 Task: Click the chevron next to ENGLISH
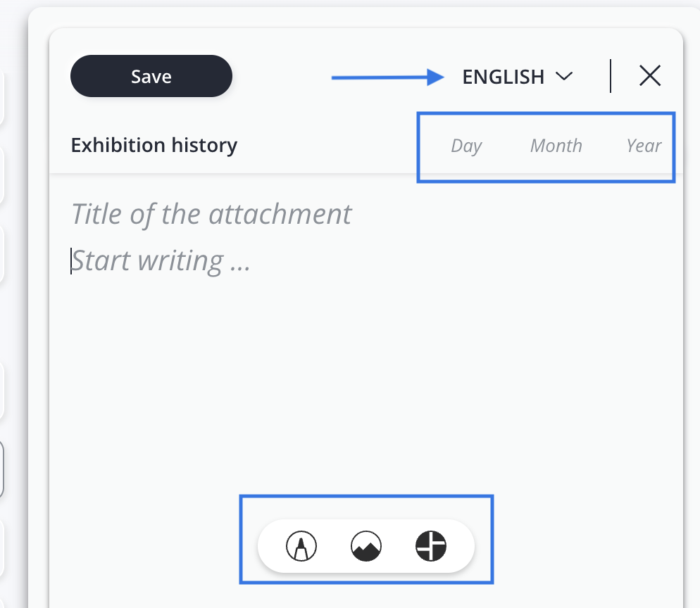(564, 76)
